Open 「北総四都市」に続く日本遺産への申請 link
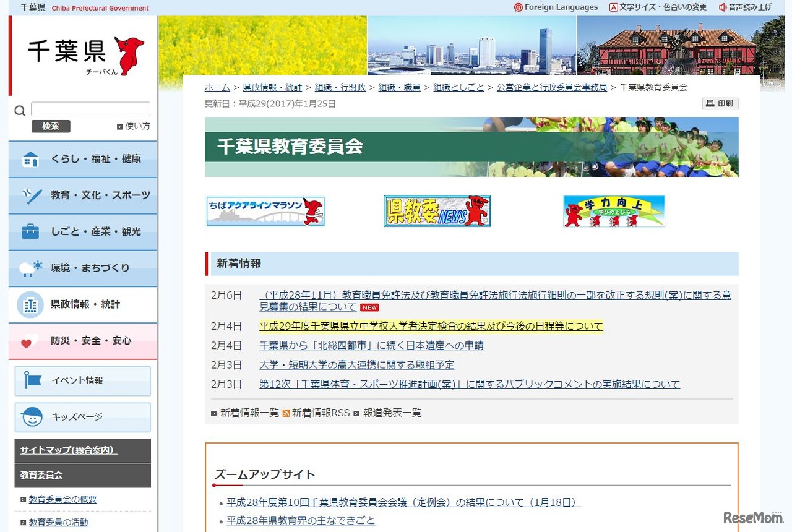792x532 pixels. (371, 345)
